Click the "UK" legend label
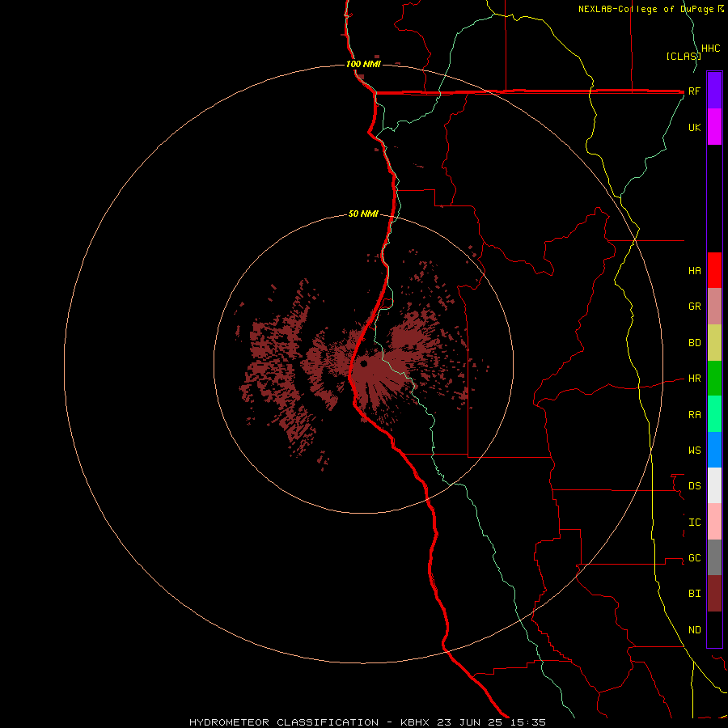The width and height of the screenshot is (728, 728). pyautogui.click(x=694, y=127)
